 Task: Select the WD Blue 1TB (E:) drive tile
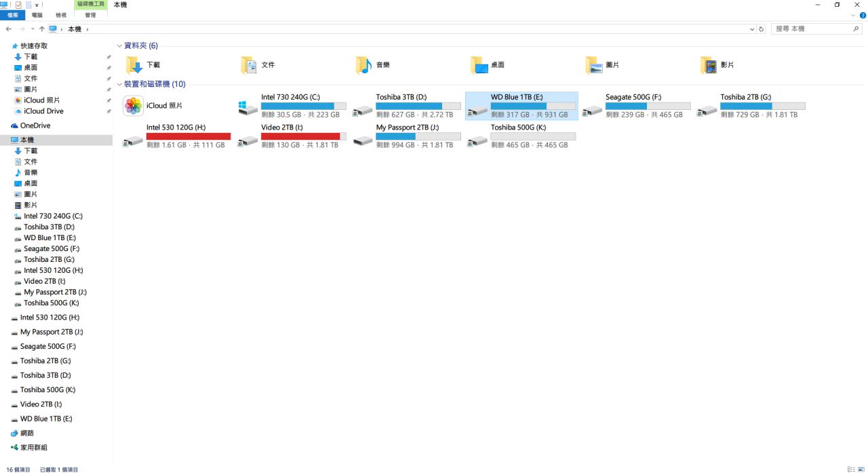(521, 106)
